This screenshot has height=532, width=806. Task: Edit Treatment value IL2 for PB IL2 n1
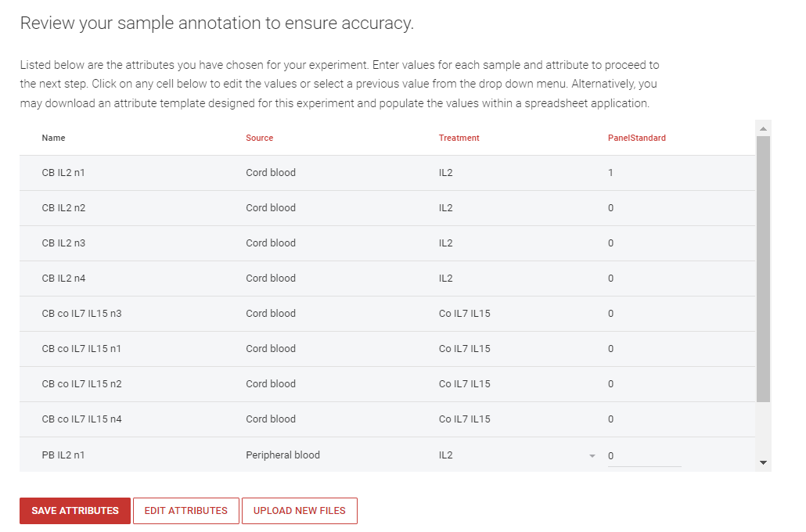(x=446, y=455)
